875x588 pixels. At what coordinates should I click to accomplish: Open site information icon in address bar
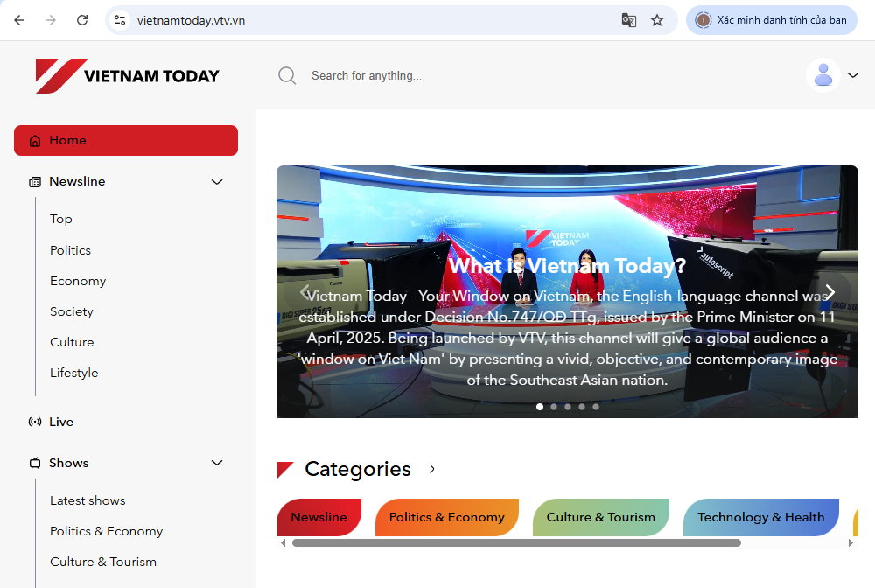pyautogui.click(x=120, y=20)
